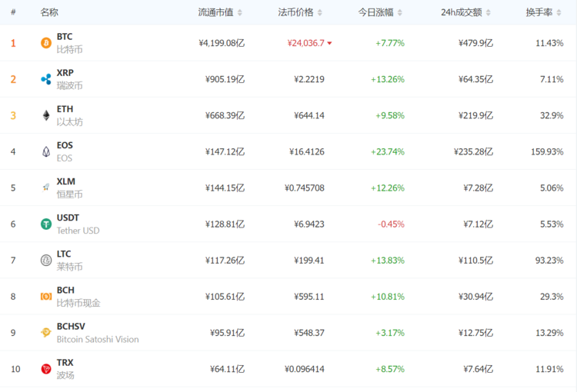Image resolution: width=577 pixels, height=392 pixels.
Task: Click the BCH Bitcoin Cash icon
Action: coord(46,297)
